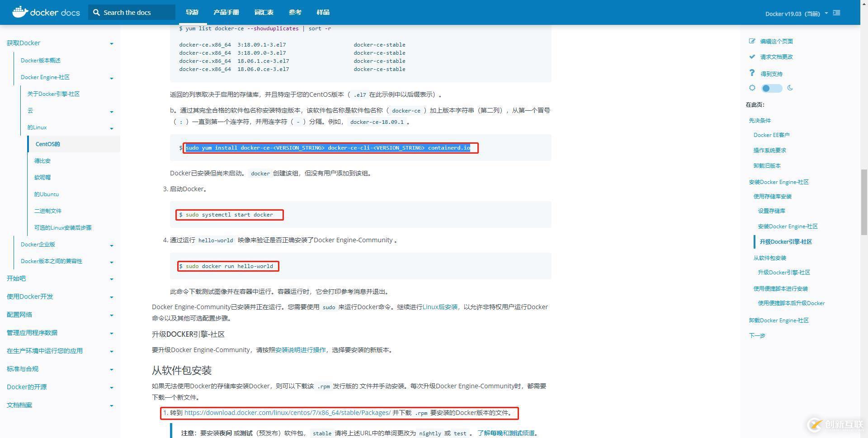Expand the 云 sidebar arrow
Viewport: 868px width, 438px height.
coord(112,112)
